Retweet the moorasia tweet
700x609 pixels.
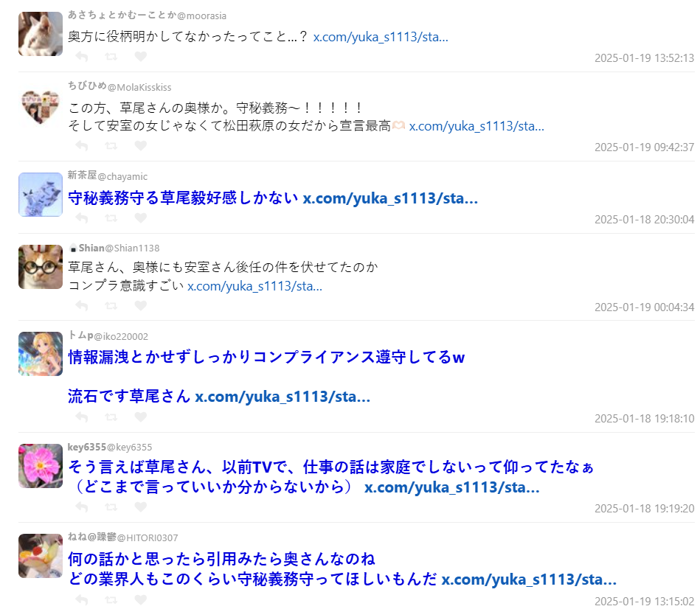(x=111, y=57)
